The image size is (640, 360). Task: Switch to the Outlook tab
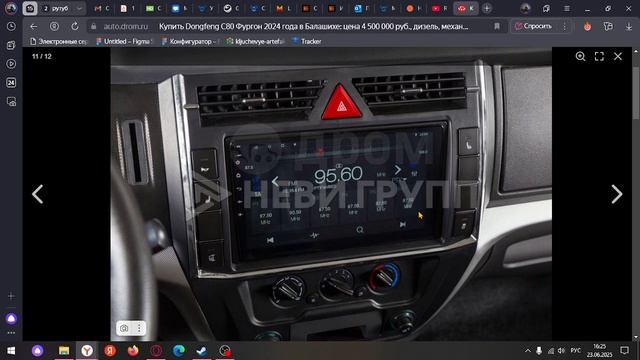point(362,8)
